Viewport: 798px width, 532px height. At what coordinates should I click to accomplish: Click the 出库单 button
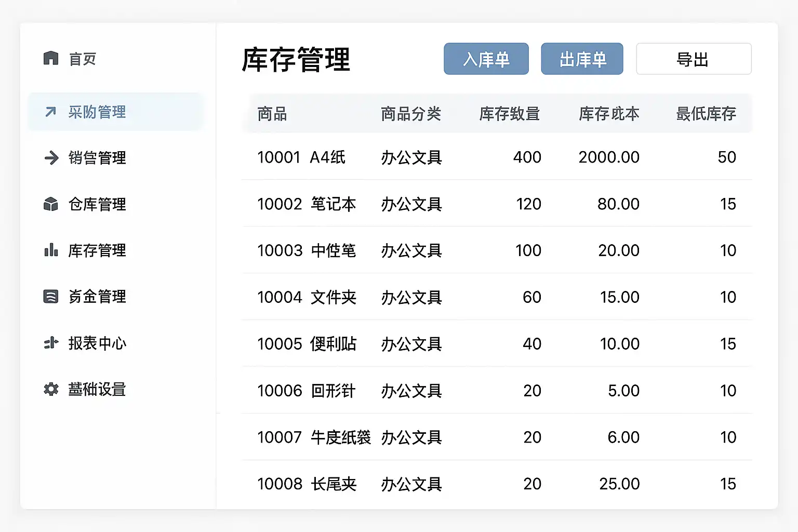click(x=582, y=59)
